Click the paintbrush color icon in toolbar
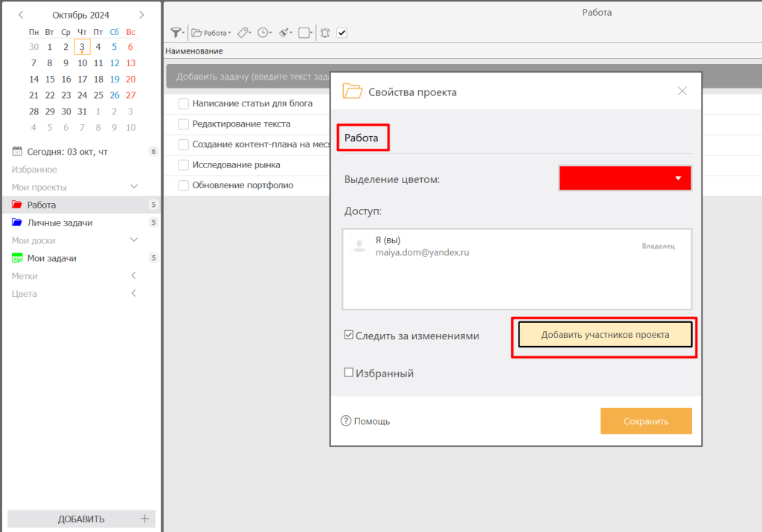Viewport: 762px width, 532px height. pos(284,33)
